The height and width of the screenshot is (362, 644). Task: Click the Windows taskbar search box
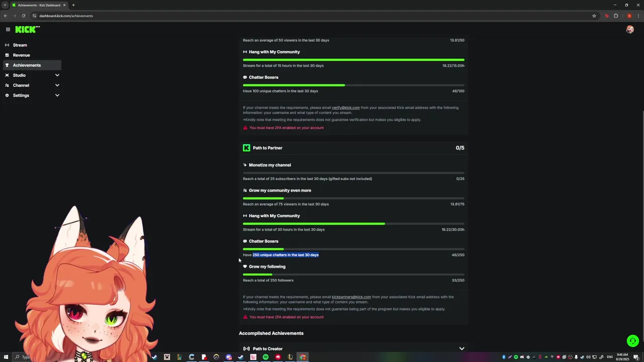coord(23,357)
